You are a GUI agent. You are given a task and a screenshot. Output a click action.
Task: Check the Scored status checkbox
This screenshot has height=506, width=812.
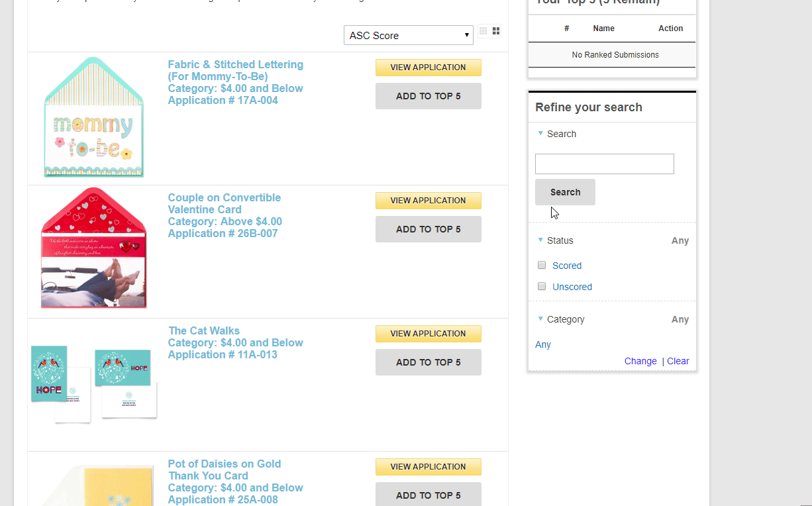542,266
